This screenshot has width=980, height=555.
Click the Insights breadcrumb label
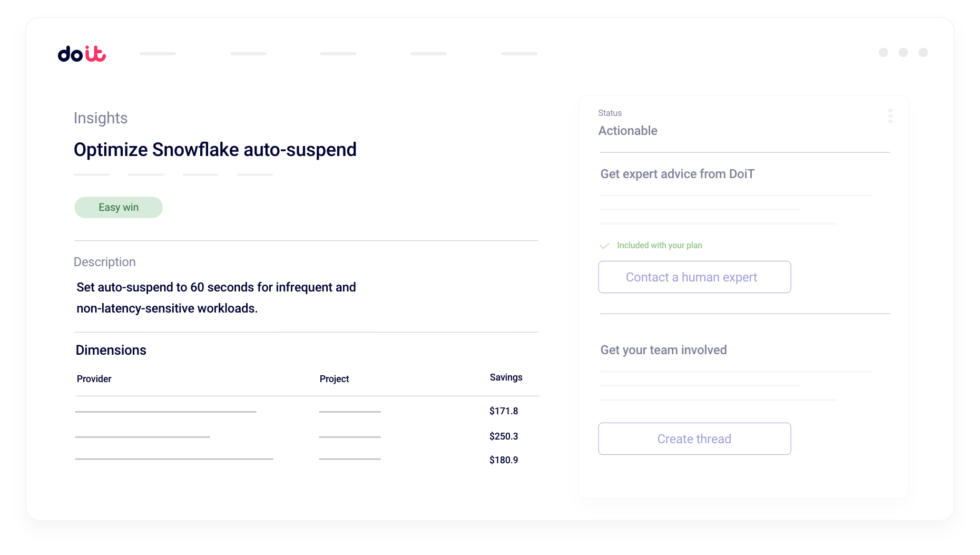(x=101, y=118)
